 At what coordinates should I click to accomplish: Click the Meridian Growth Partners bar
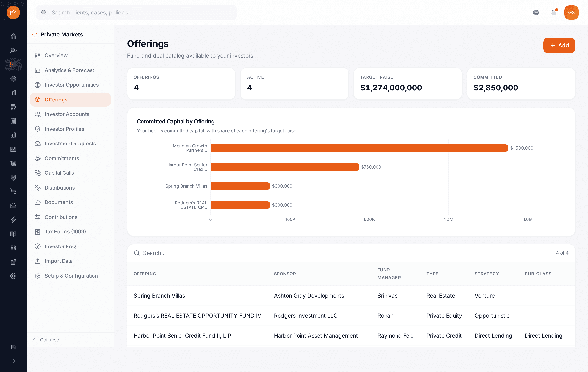pos(359,148)
